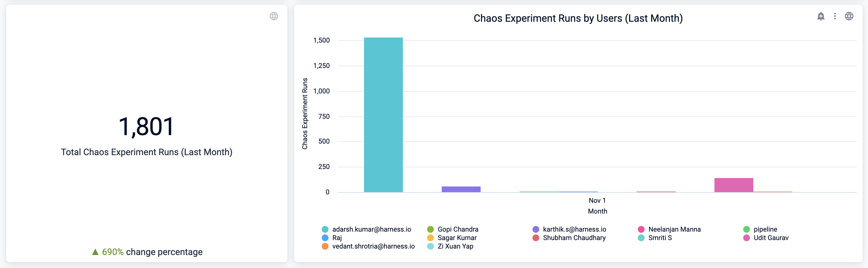Click the pipeline legend color swatch
868x268 pixels.
[746, 229]
